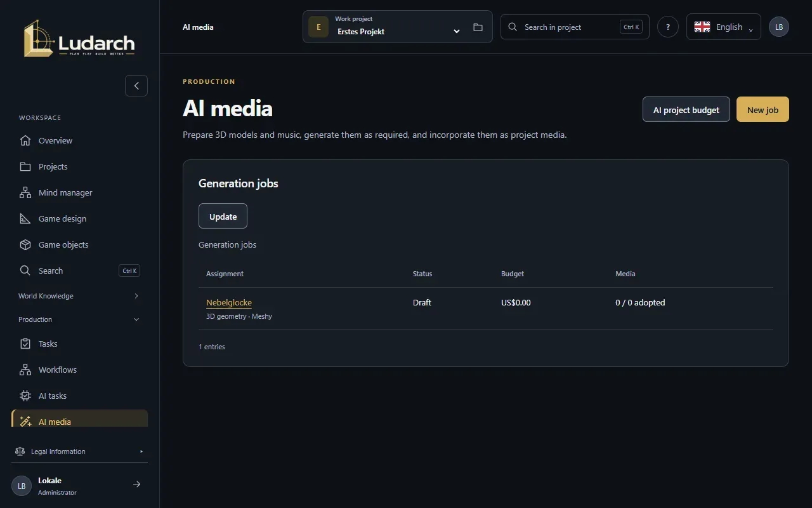
Task: Click the 1 entries count text
Action: point(212,347)
